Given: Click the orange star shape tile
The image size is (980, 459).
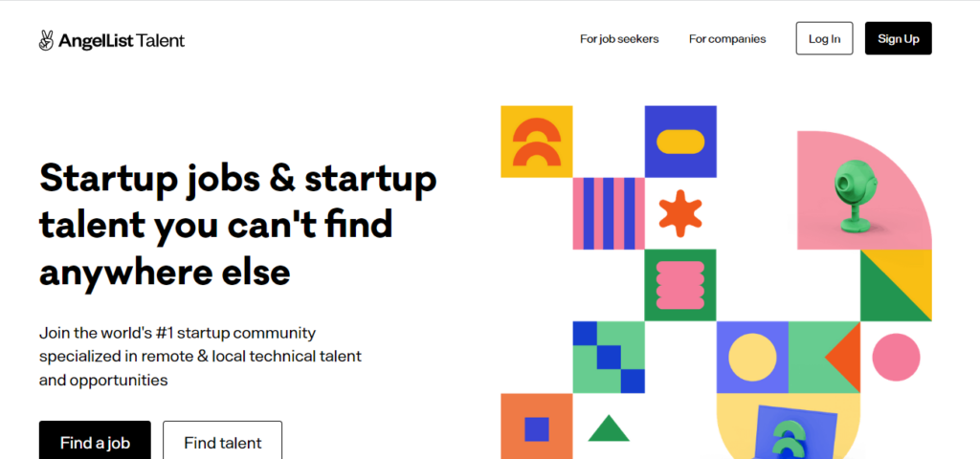Looking at the screenshot, I should tap(680, 213).
